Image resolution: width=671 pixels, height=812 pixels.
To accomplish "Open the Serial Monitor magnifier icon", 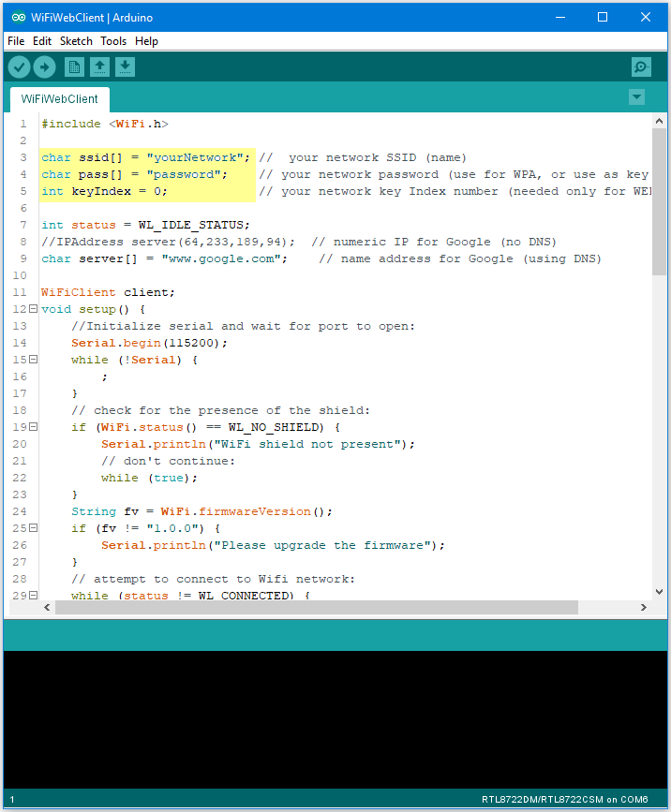I will click(641, 66).
